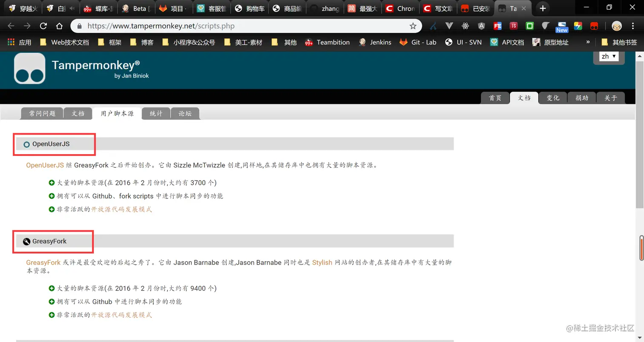Viewport: 644px width, 342px height.
Task: Open the Tampermonkey extension icon in toolbar
Action: point(594,26)
